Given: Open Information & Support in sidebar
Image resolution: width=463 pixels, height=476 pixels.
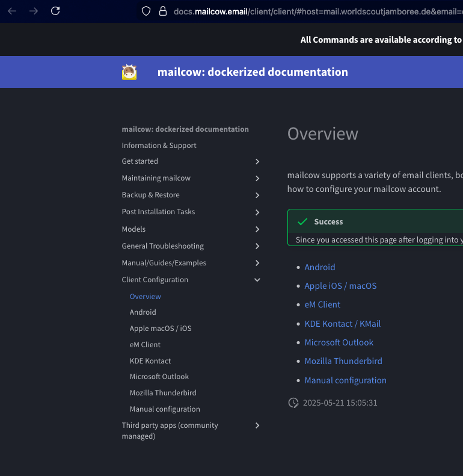Looking at the screenshot, I should (x=159, y=146).
